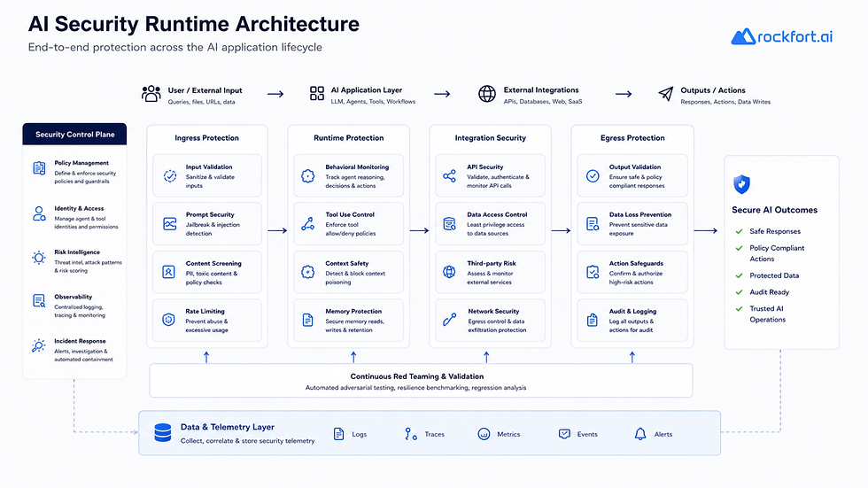868x488 pixels.
Task: Click the Jailbreak & injection detection text
Action: coord(213,229)
